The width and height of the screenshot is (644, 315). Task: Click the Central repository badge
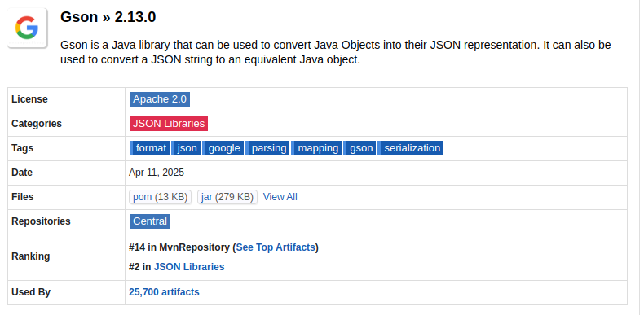click(x=150, y=221)
